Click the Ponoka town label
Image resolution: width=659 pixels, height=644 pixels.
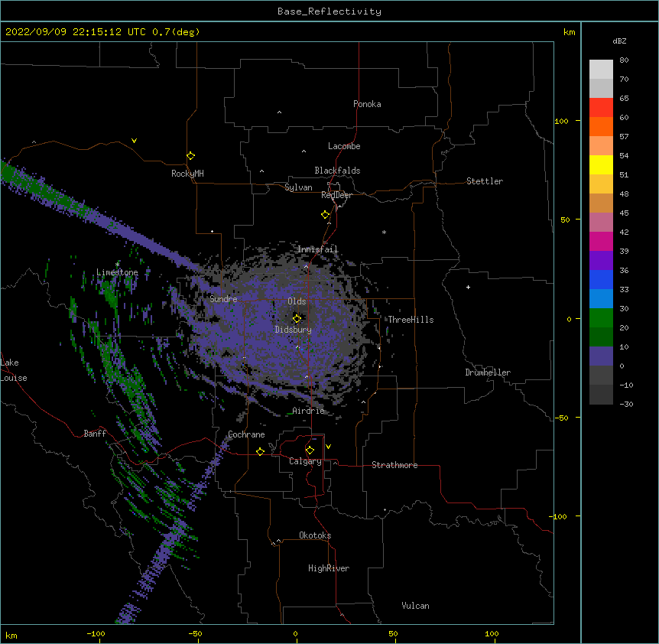(x=367, y=104)
